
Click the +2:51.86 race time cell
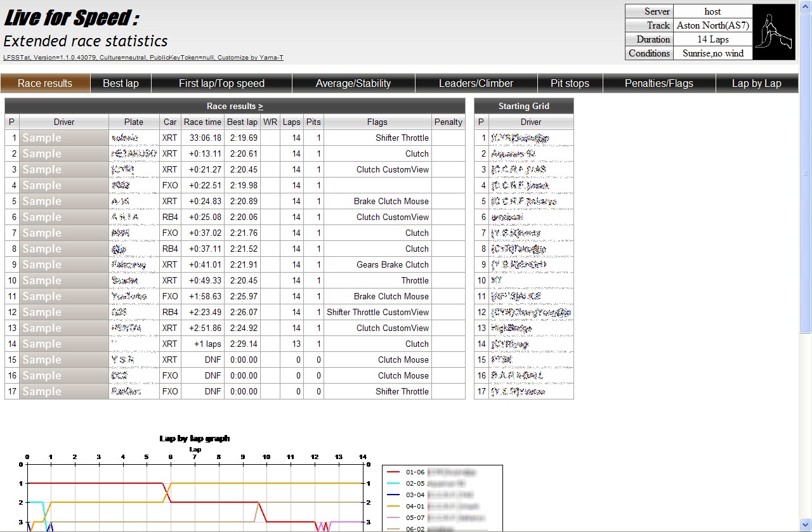tap(203, 328)
